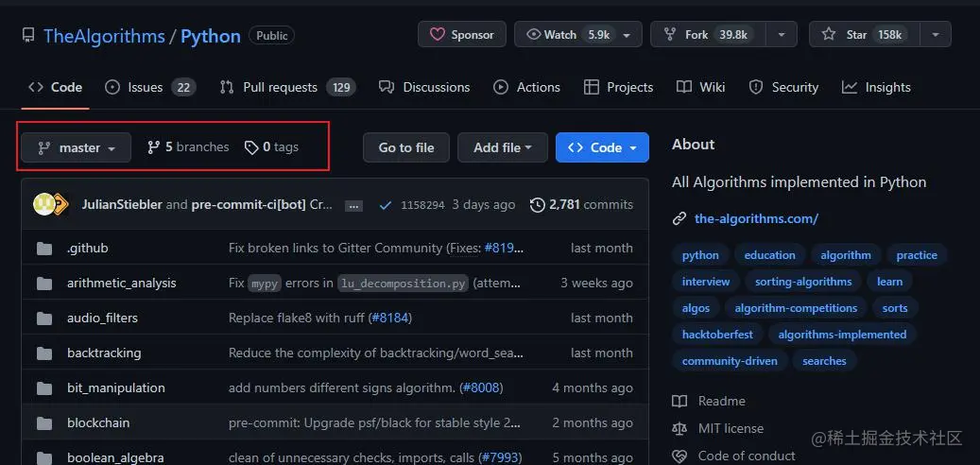Click the folder icon of backtracking row

(43, 353)
